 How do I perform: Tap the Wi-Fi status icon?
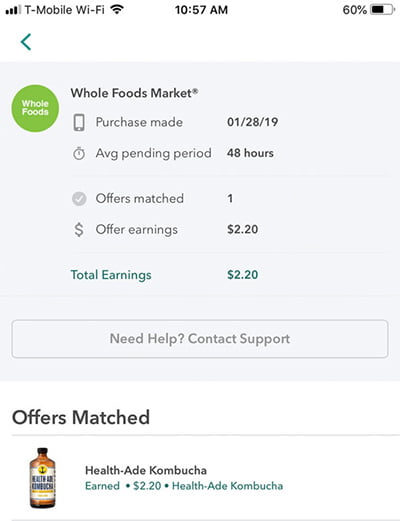(117, 10)
